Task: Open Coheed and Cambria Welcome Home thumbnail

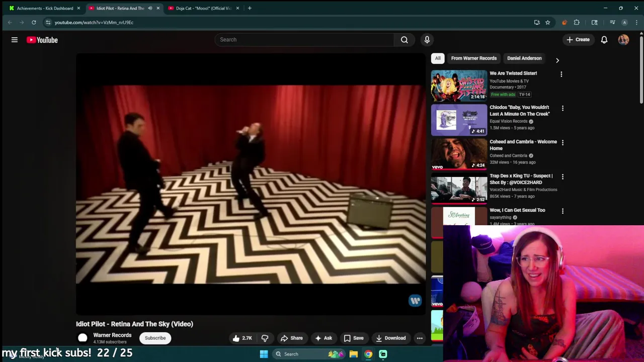Action: [459, 154]
